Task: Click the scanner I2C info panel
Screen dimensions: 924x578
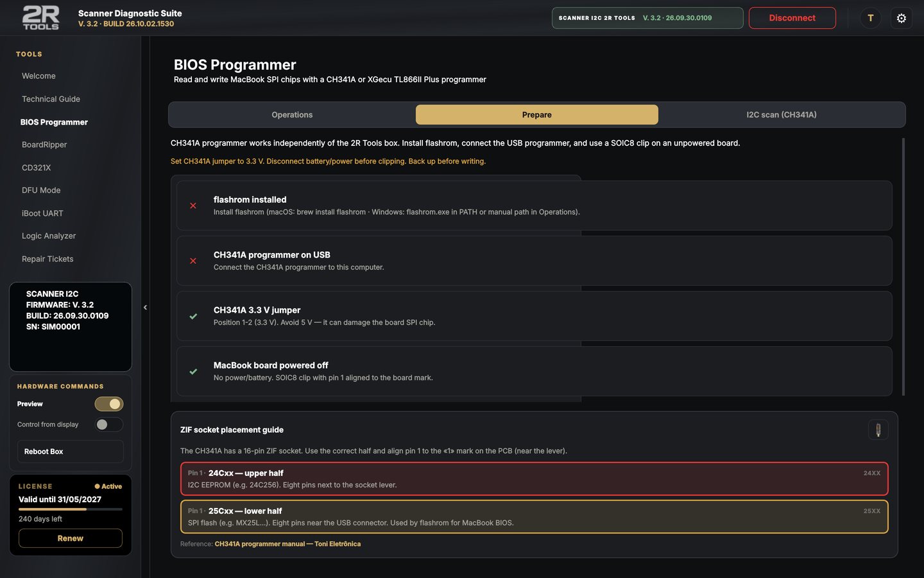Action: coord(71,327)
